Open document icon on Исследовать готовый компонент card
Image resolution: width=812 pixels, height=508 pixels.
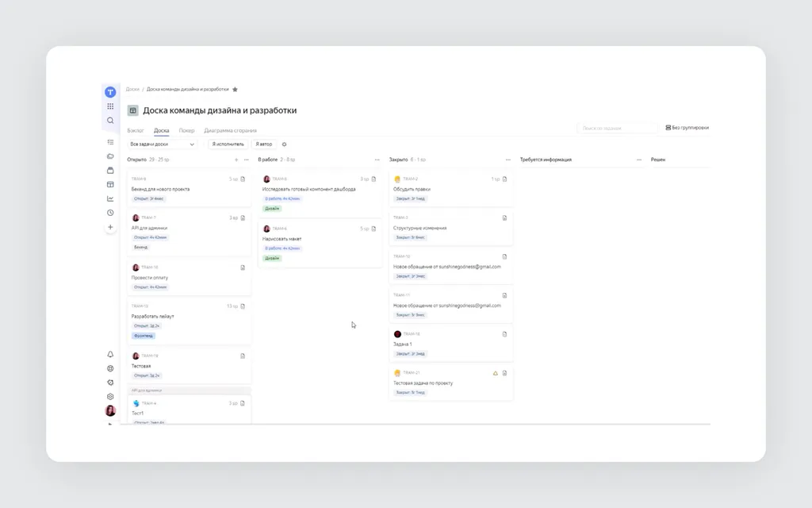pos(374,179)
